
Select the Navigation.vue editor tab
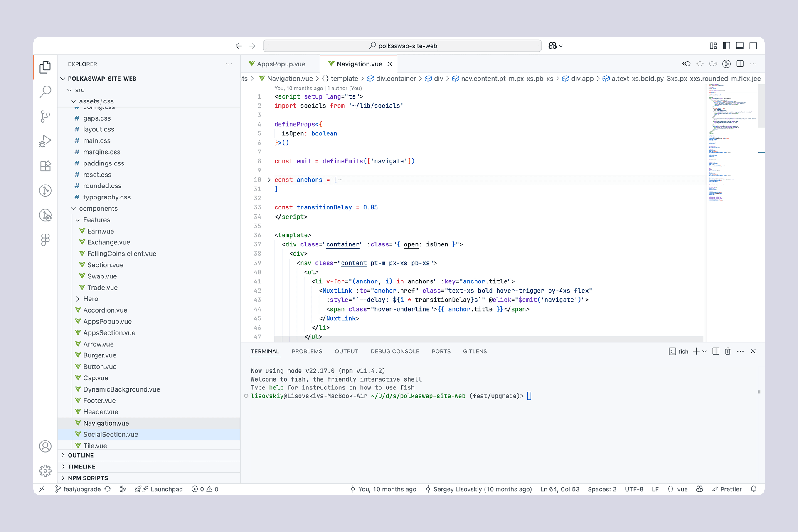359,64
